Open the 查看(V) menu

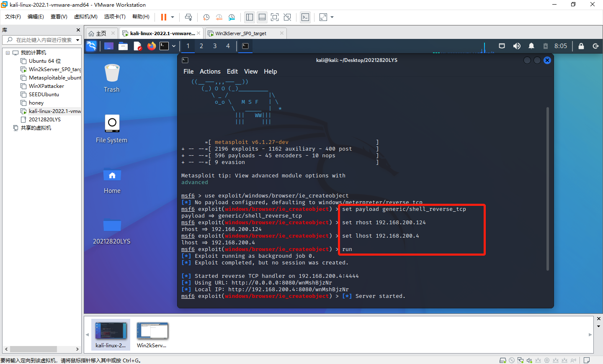(x=59, y=17)
